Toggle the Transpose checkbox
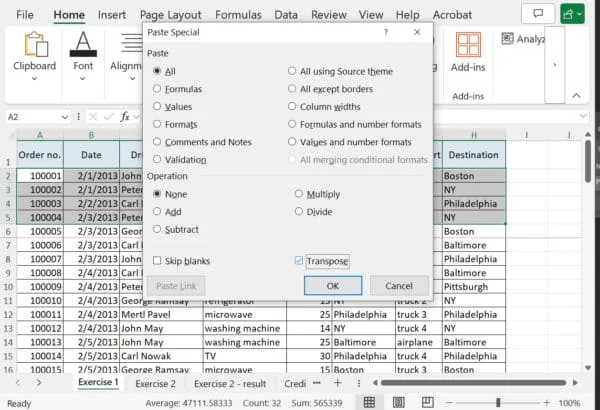Screen dimensions: 600x410 (x=299, y=261)
